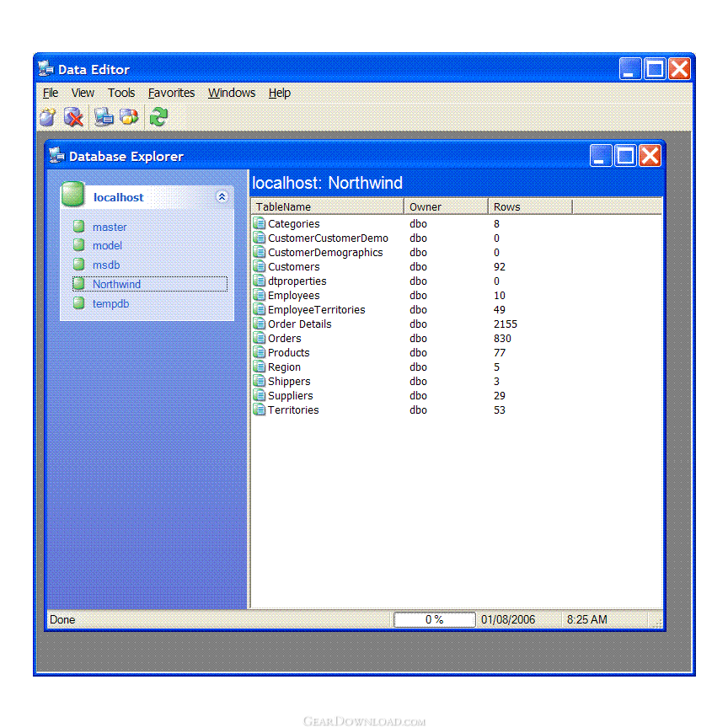Minimize the Database Explorer child window
This screenshot has height=728, width=728.
pyautogui.click(x=600, y=156)
